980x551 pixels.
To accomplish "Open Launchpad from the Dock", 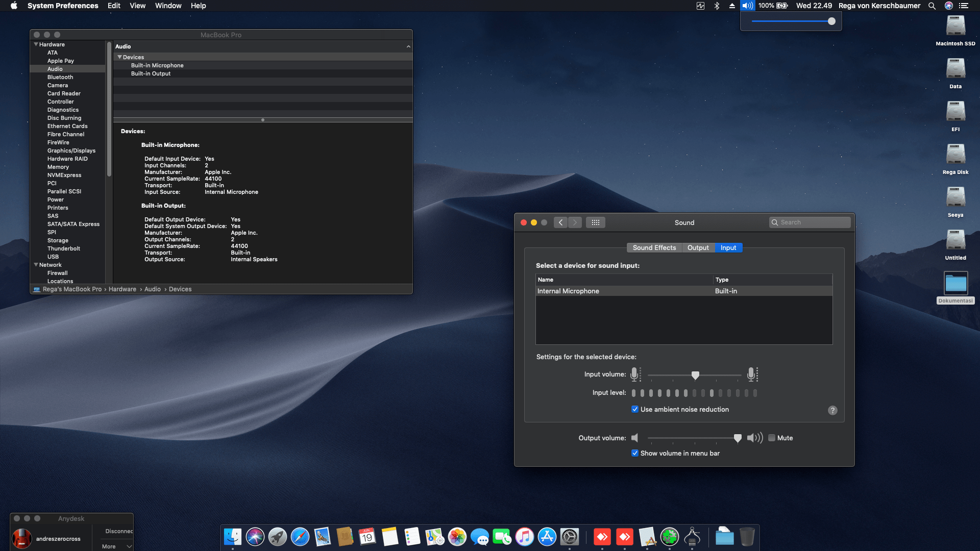I will [277, 537].
